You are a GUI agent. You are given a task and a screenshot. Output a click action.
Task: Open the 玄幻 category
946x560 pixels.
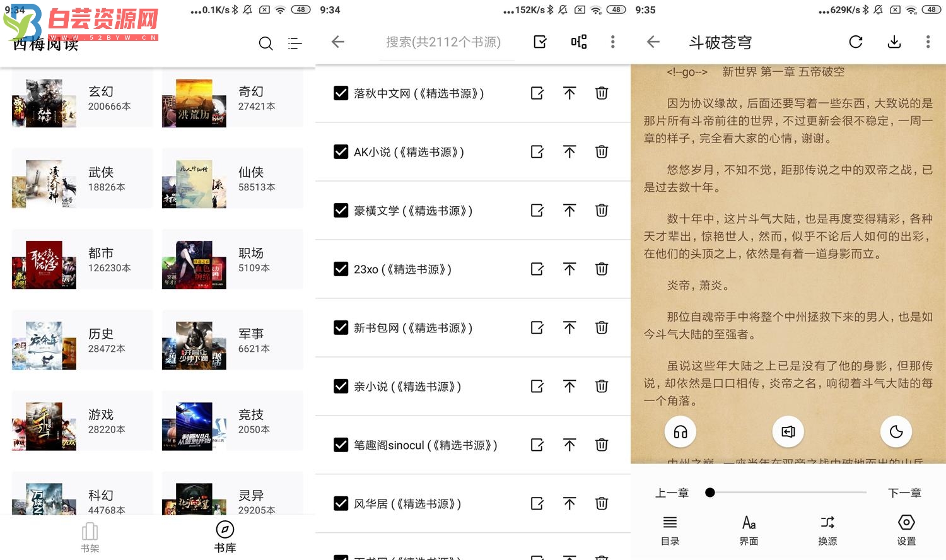pos(83,99)
